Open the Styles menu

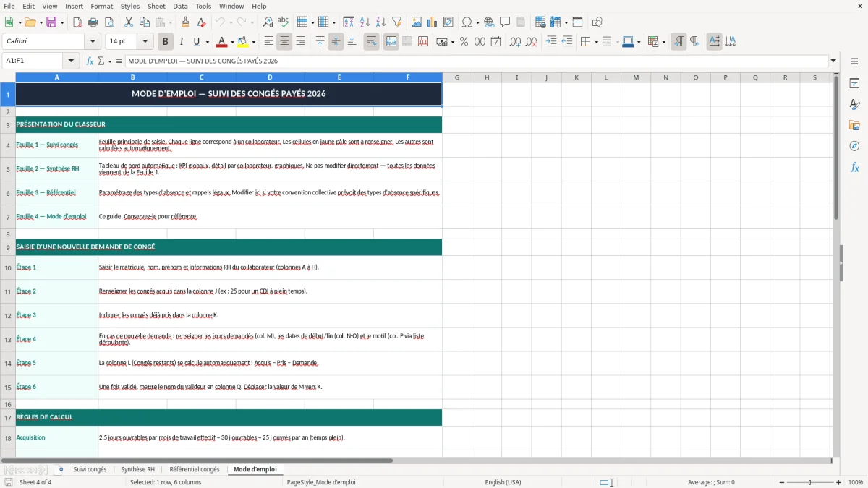(130, 6)
